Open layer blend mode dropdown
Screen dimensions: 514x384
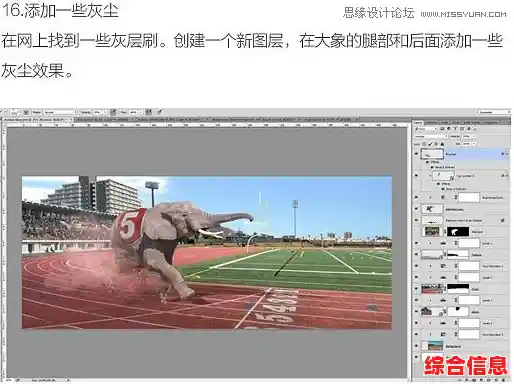click(x=430, y=136)
